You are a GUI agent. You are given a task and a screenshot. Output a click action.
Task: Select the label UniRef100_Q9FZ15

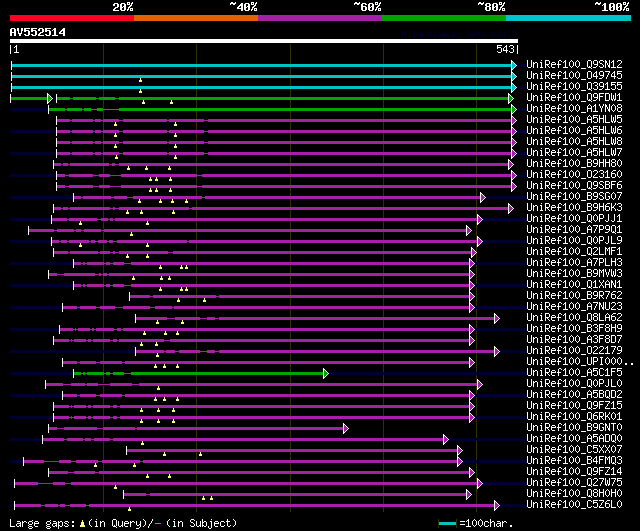574,406
